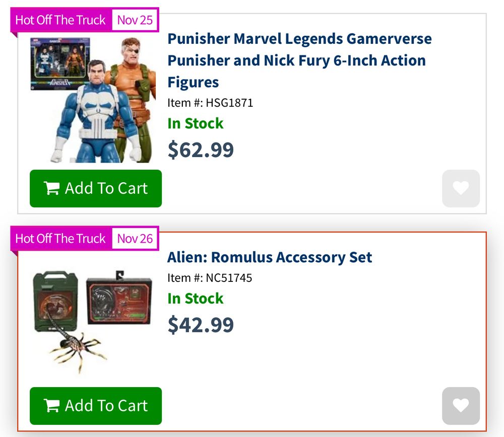This screenshot has height=437, width=504.
Task: Click the $62.99 price
Action: [x=201, y=150]
